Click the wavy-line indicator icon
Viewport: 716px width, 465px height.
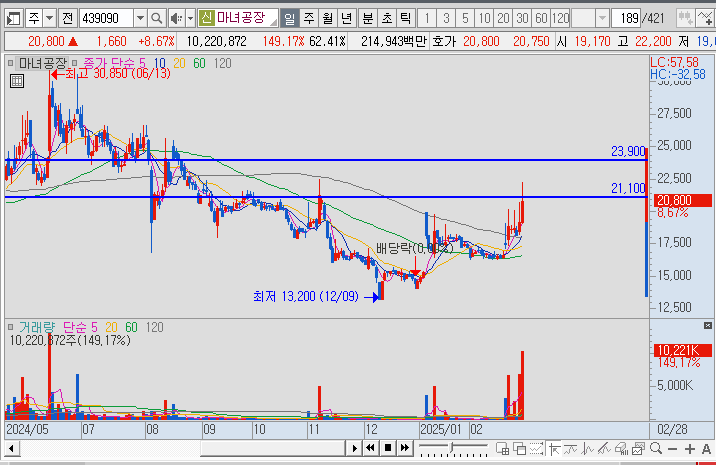(571, 449)
